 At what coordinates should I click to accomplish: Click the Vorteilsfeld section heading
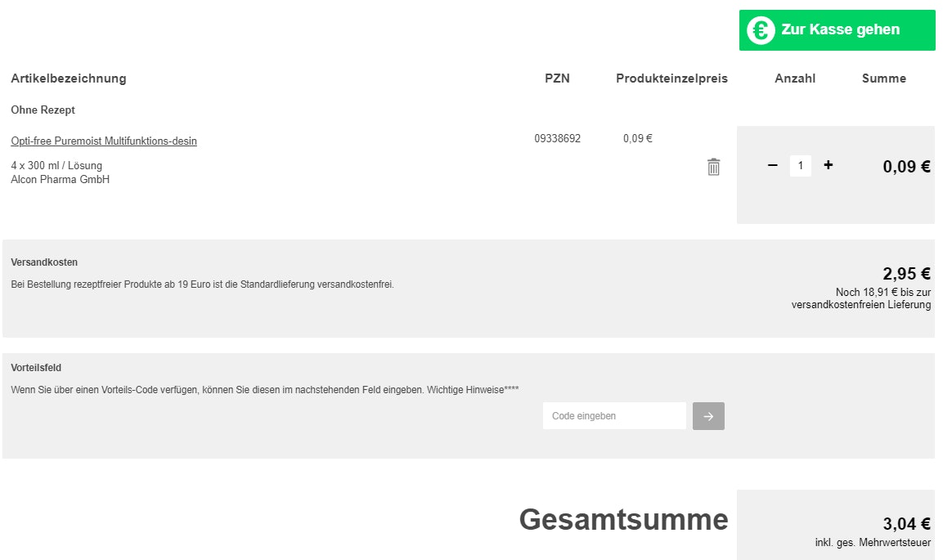(x=36, y=368)
